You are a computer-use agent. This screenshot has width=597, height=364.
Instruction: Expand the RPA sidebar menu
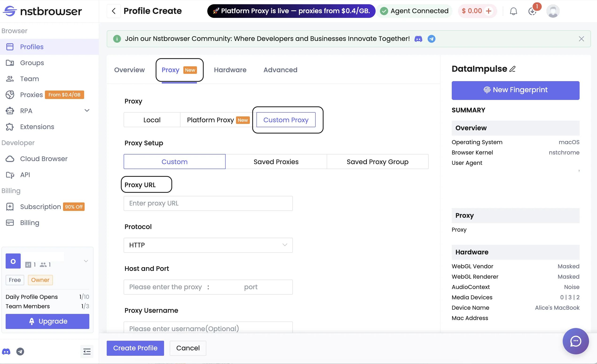pyautogui.click(x=87, y=111)
